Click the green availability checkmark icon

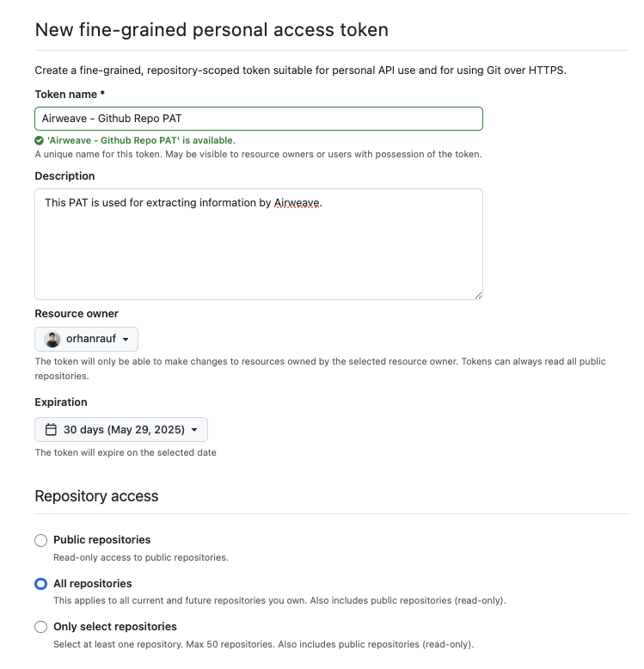click(x=40, y=140)
